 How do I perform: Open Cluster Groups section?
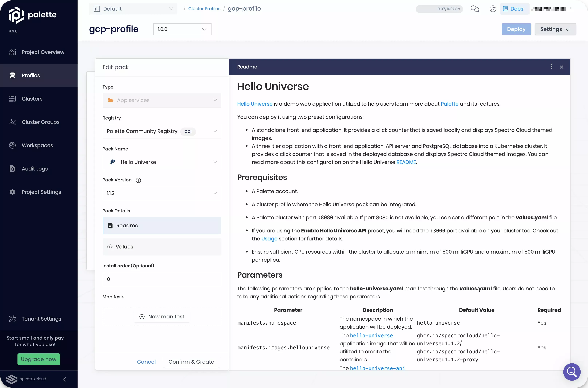coord(39,122)
